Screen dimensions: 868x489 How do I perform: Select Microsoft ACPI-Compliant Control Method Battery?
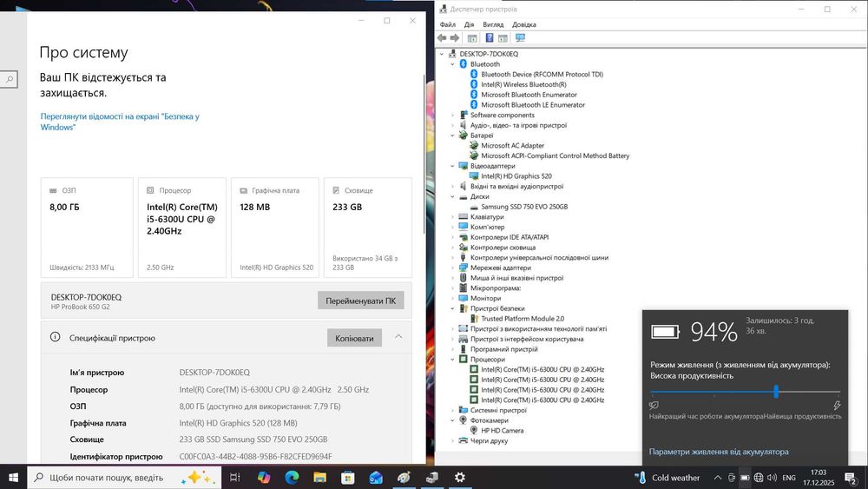556,155
